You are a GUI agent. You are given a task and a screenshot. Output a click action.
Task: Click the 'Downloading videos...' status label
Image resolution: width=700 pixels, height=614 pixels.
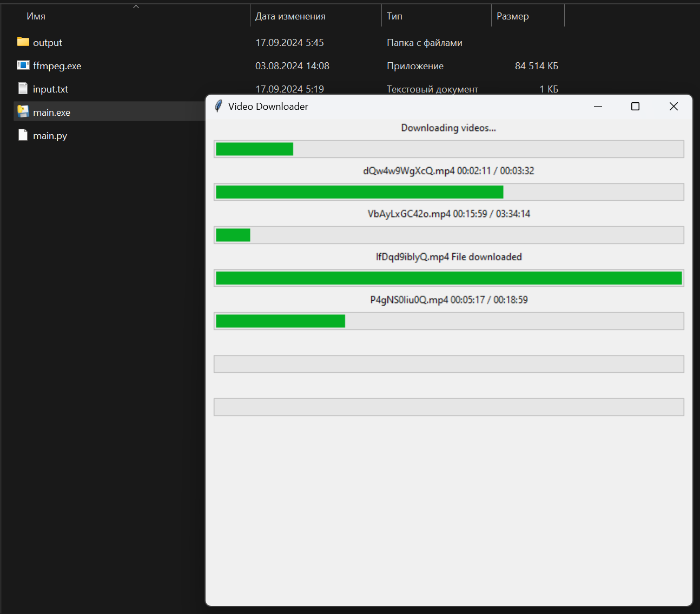pyautogui.click(x=448, y=128)
